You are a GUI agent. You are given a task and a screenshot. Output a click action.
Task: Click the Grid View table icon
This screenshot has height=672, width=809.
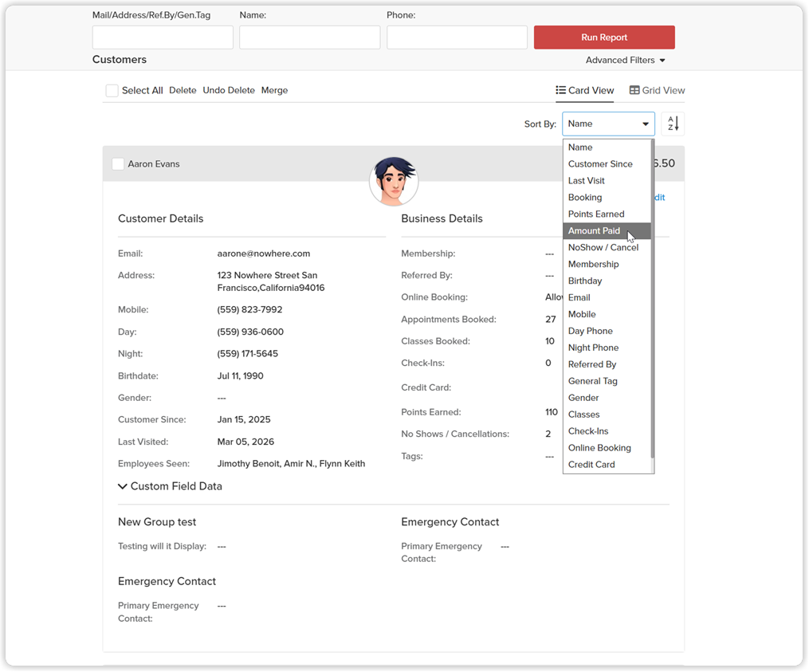click(x=634, y=90)
